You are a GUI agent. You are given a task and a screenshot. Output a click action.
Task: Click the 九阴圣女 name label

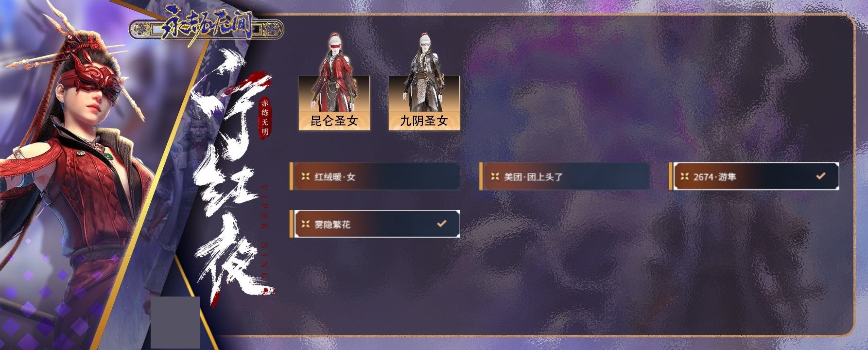point(424,121)
